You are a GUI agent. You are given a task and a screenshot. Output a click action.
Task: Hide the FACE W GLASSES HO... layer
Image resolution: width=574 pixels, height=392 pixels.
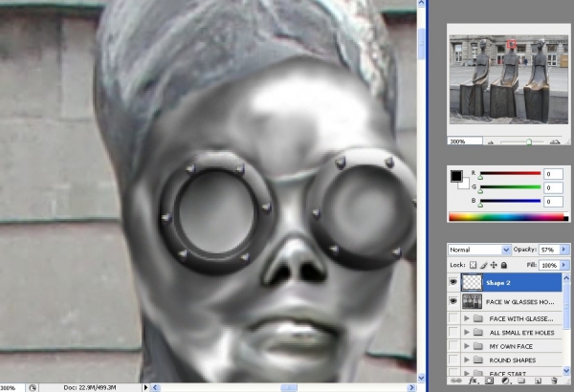[x=453, y=301]
